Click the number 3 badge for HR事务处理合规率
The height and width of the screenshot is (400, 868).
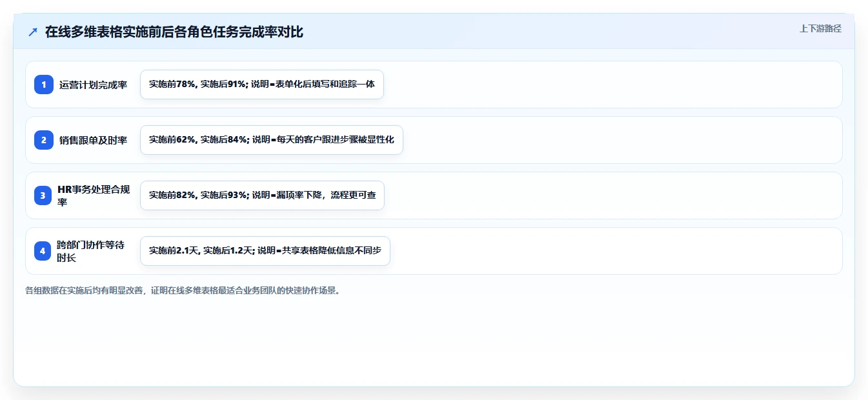(44, 195)
